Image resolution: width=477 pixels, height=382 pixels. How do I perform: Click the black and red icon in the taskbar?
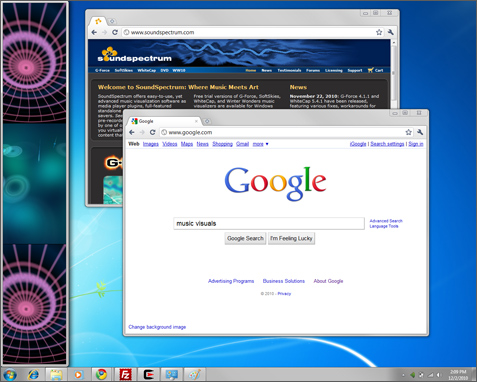(148, 375)
